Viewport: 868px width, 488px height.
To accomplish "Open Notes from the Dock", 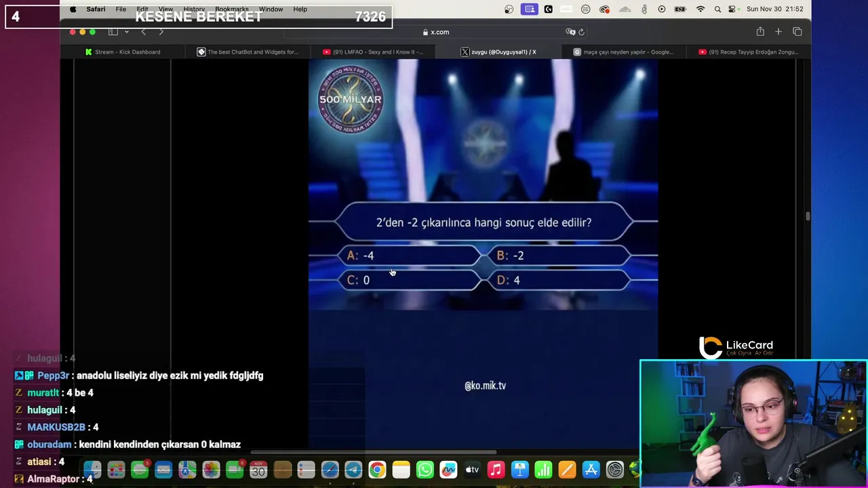I will click(x=401, y=470).
